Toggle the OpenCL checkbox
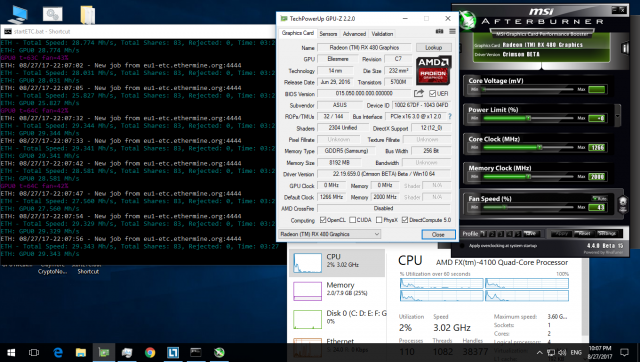The width and height of the screenshot is (640, 362). [x=323, y=220]
